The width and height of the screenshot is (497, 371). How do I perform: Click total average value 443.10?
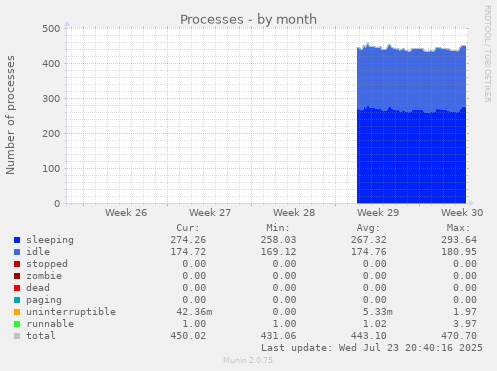coord(369,336)
